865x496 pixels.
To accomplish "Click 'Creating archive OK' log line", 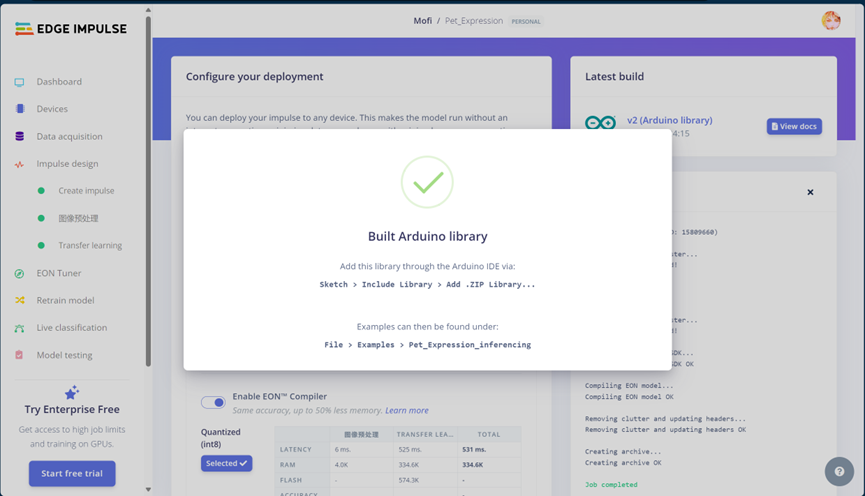I will (x=623, y=463).
